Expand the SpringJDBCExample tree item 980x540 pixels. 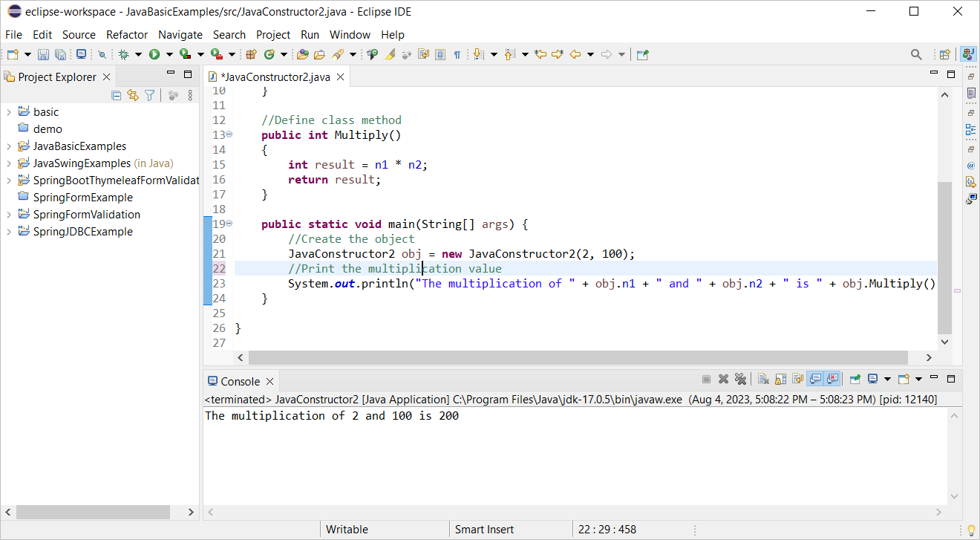(x=7, y=231)
